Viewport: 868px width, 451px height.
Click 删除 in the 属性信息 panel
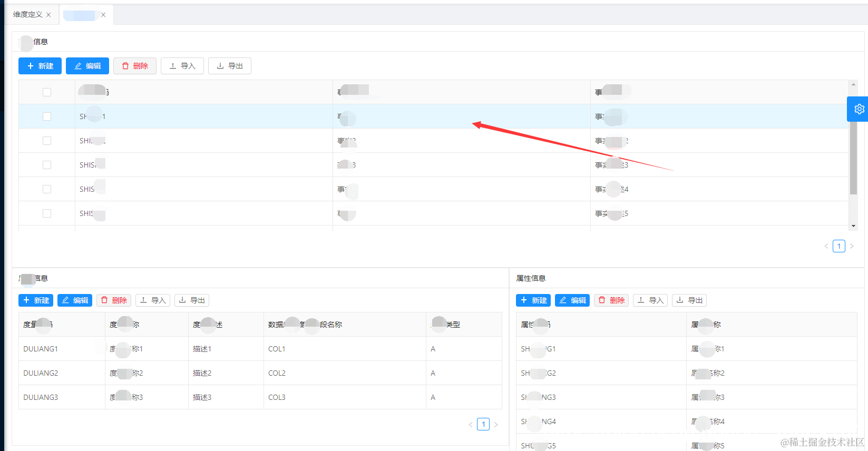coord(611,300)
